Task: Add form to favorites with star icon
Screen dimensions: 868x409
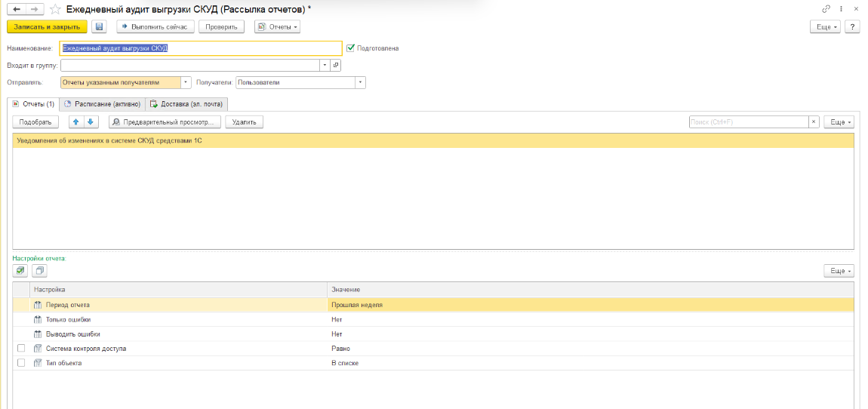Action: pyautogui.click(x=54, y=9)
